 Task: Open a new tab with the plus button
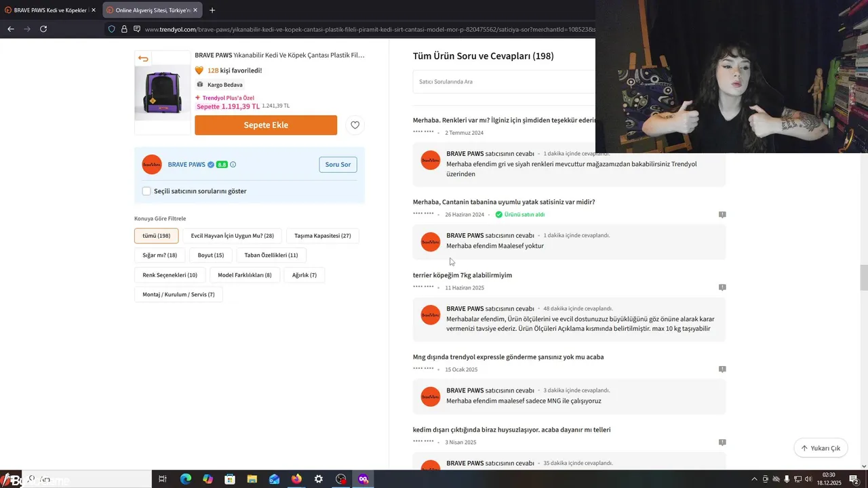[x=212, y=10]
